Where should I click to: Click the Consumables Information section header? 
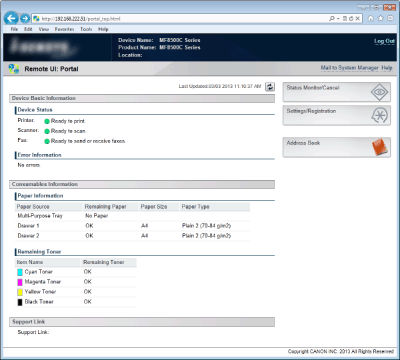pos(142,184)
